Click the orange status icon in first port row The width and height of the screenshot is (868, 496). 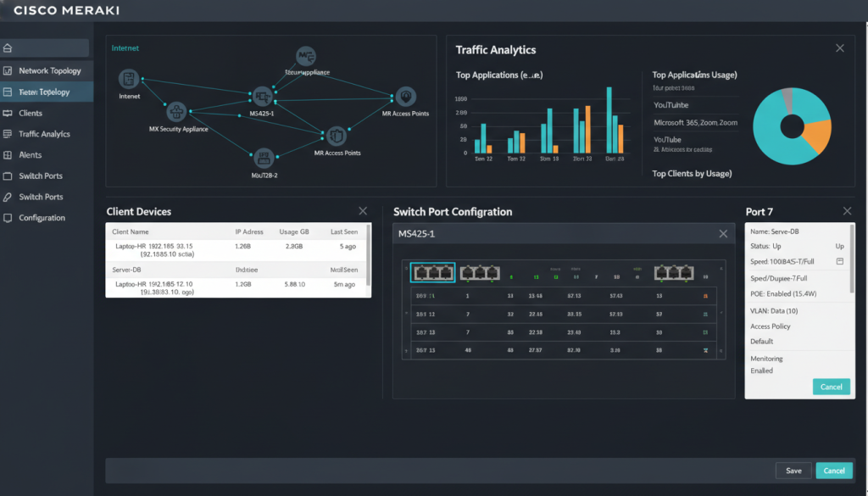point(705,296)
